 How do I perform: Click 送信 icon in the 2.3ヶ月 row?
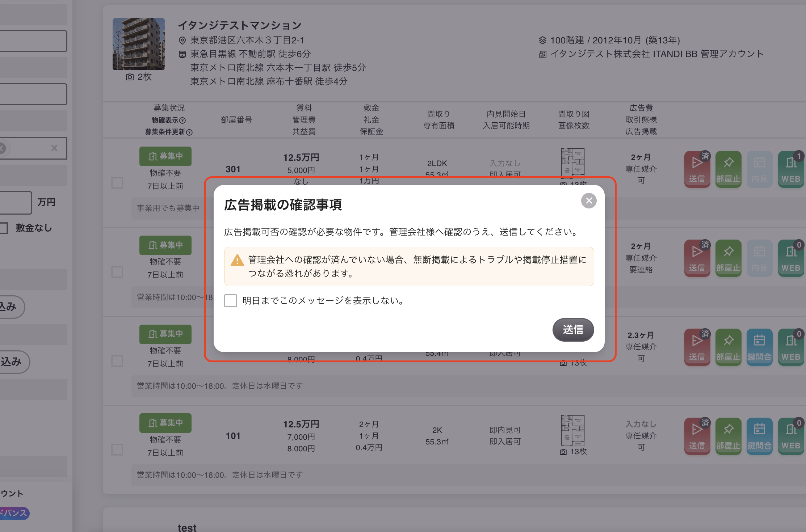coord(697,347)
